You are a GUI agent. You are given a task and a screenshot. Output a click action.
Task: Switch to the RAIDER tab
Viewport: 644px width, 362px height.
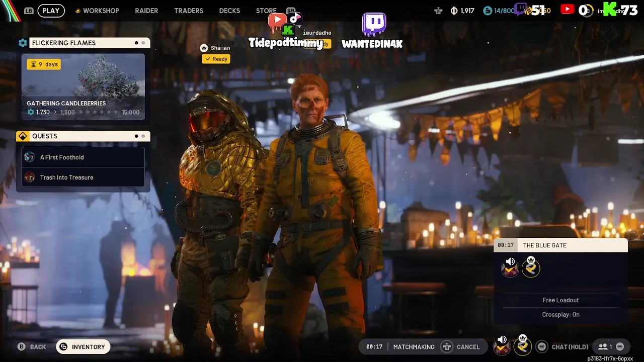[x=146, y=11]
